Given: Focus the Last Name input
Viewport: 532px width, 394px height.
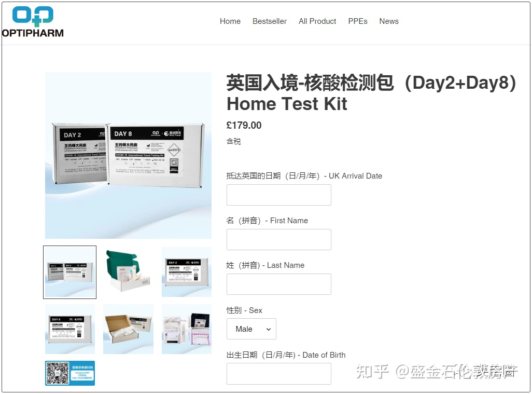Looking at the screenshot, I should [x=279, y=284].
